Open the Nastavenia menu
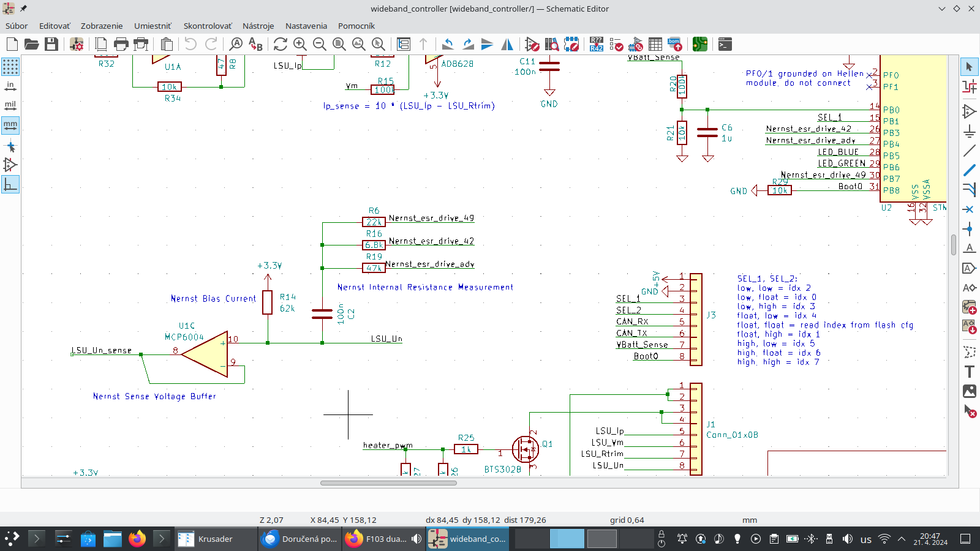Viewport: 980px width, 551px height. [306, 26]
